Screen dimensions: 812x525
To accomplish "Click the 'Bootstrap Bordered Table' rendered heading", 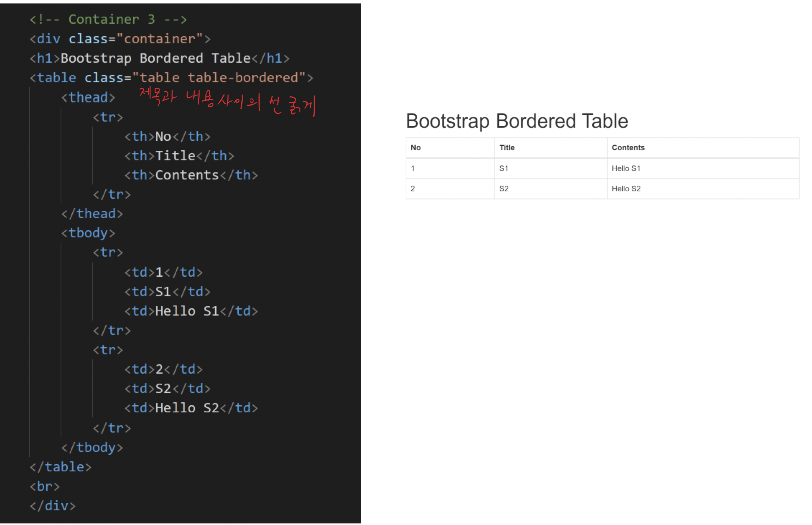I will (x=517, y=121).
